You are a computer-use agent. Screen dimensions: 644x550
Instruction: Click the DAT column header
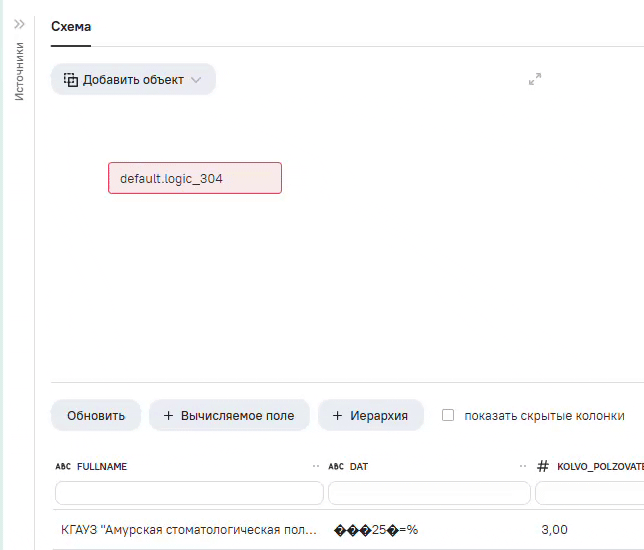(x=359, y=467)
